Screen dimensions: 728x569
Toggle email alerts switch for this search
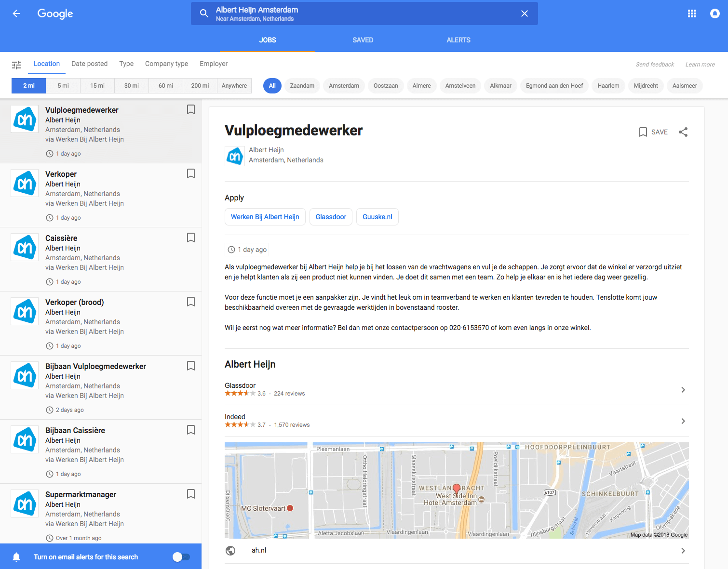(x=181, y=557)
